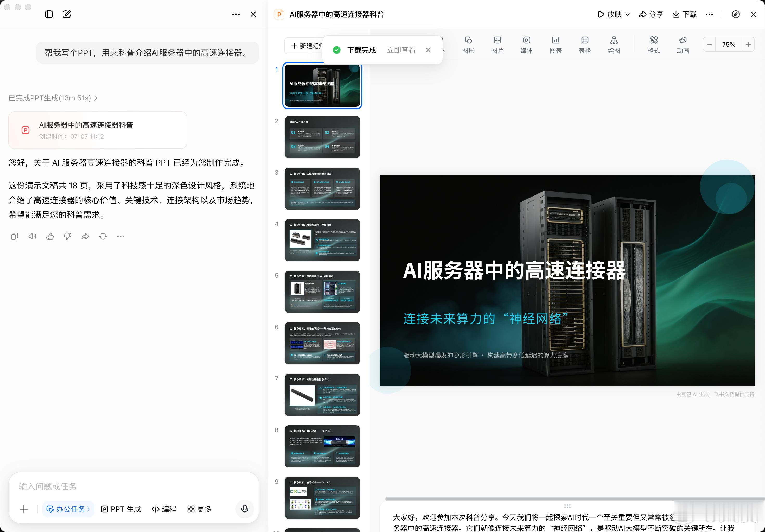Focus the 输入问题或任务 input box
The width and height of the screenshot is (765, 532).
click(x=133, y=486)
